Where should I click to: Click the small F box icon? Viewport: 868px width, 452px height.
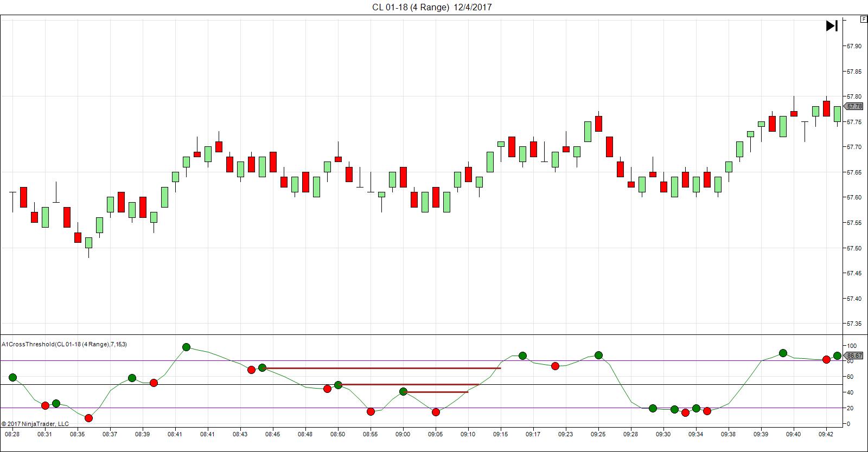(864, 19)
